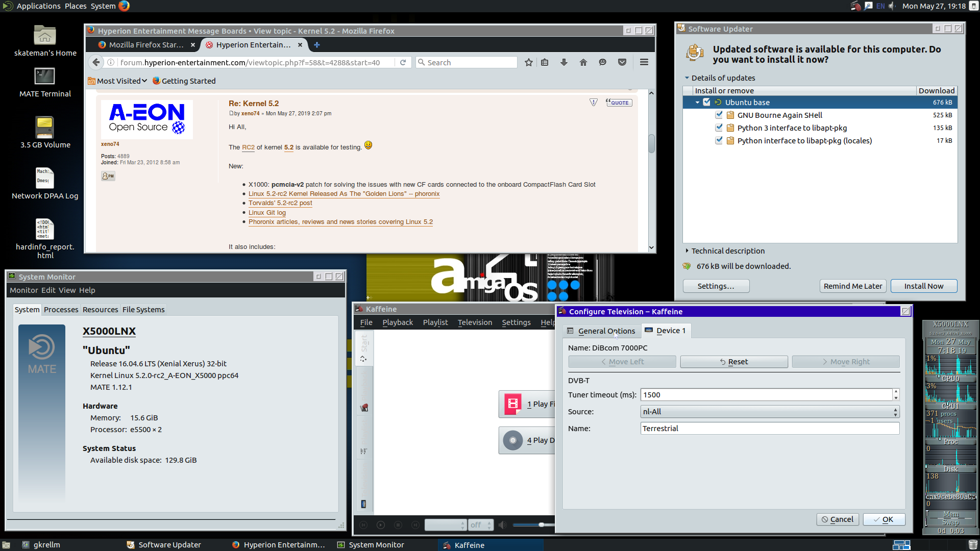This screenshot has height=551, width=980.
Task: Open Torvalds' 5.2-rc2 post link
Action: click(x=280, y=203)
